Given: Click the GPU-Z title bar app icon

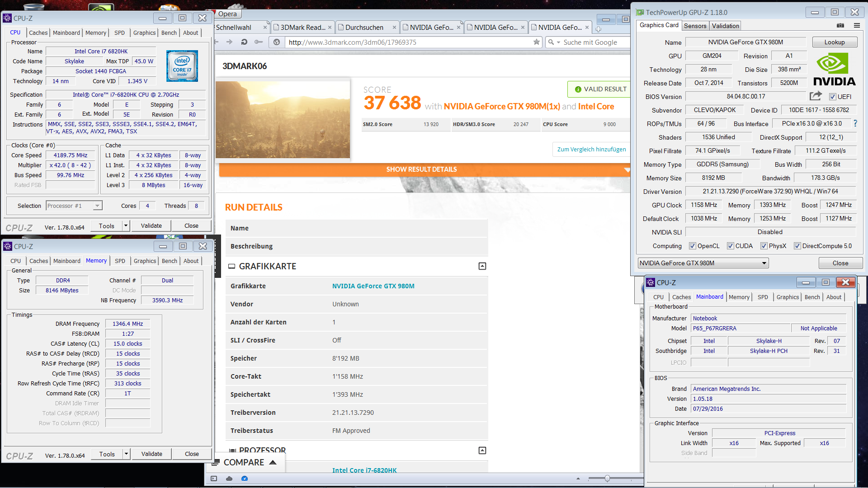Looking at the screenshot, I should [640, 12].
